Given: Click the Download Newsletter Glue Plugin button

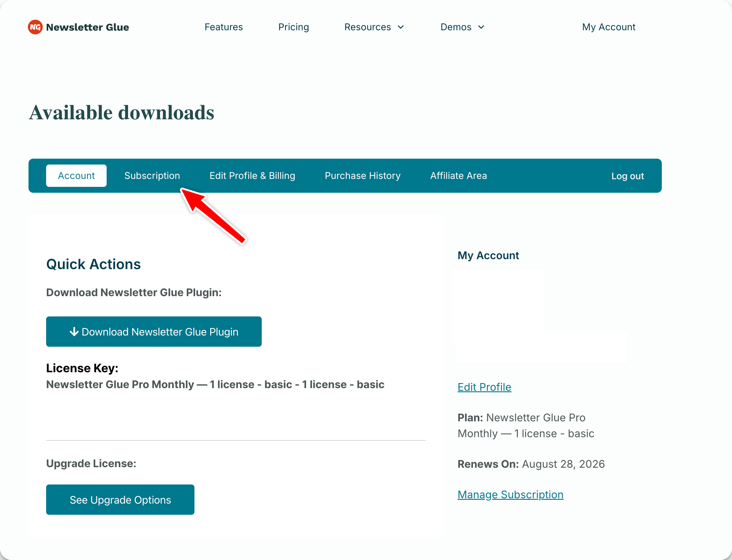Looking at the screenshot, I should click(154, 332).
